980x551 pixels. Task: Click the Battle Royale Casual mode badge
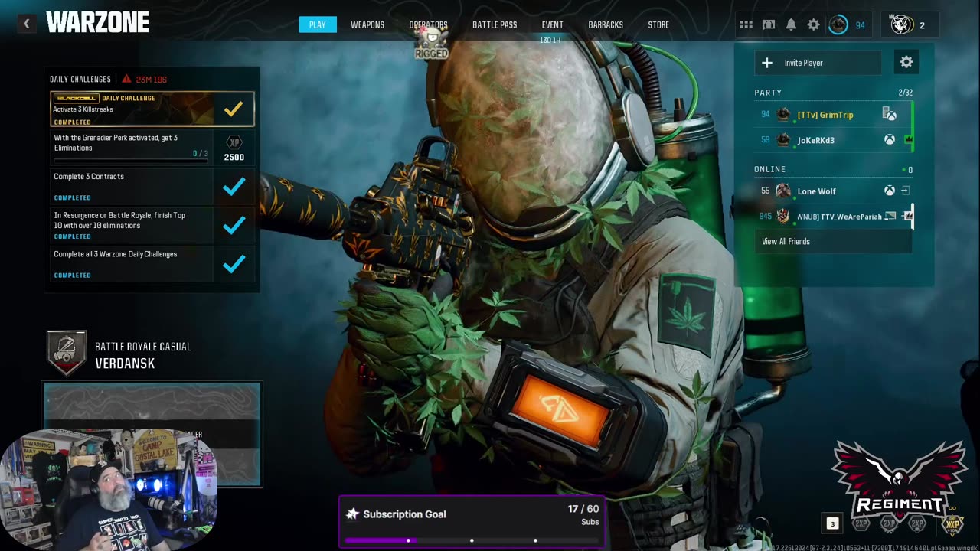pyautogui.click(x=66, y=353)
